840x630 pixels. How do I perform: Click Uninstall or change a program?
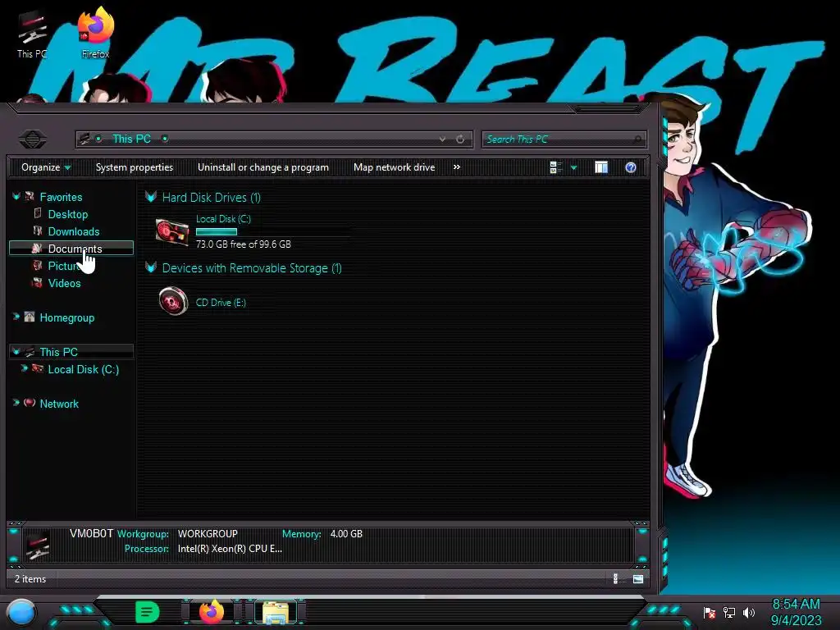pos(263,167)
